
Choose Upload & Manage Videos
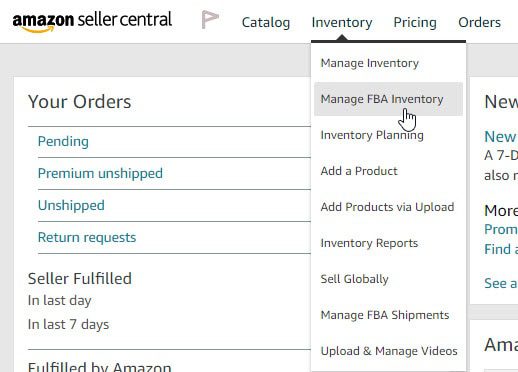[389, 351]
